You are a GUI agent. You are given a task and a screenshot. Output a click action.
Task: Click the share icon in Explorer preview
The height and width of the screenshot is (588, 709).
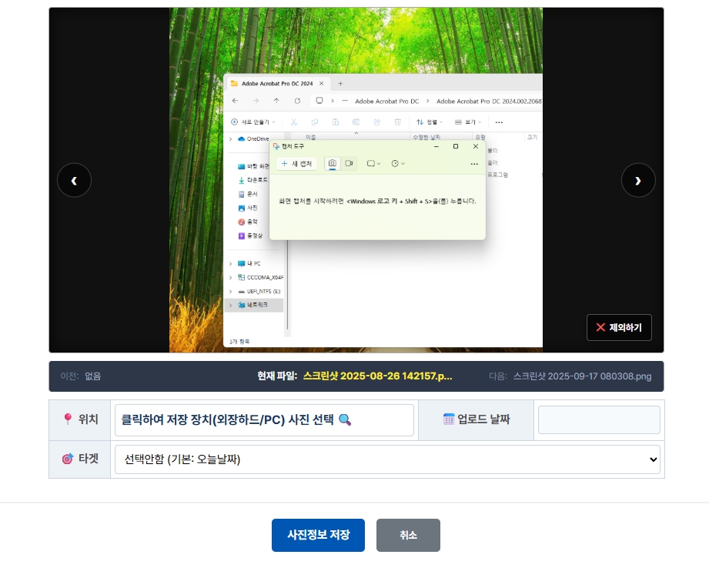tap(377, 122)
